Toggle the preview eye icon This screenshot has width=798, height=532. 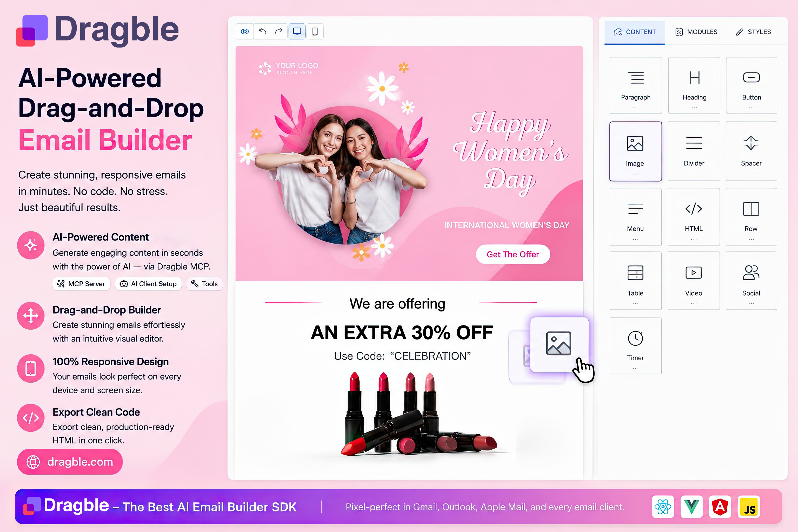(245, 31)
